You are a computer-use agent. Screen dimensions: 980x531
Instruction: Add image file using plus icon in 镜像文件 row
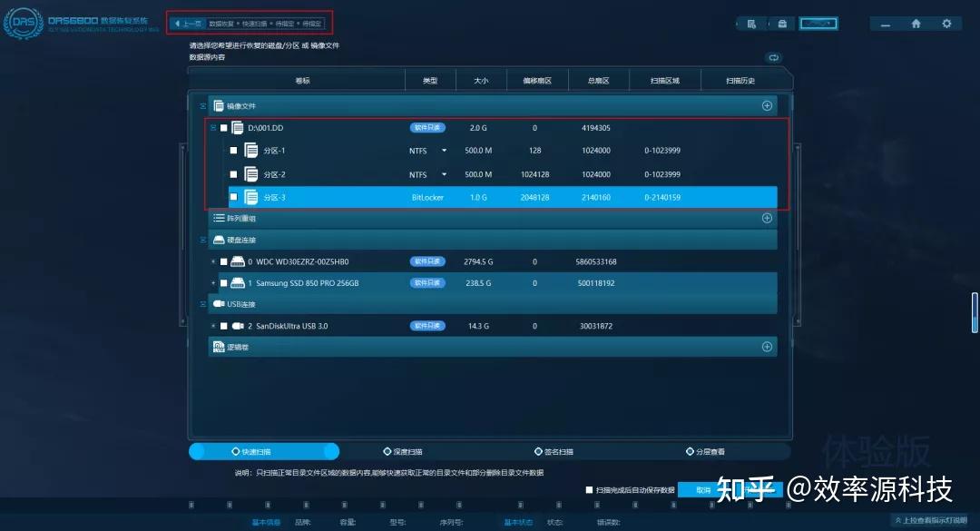(x=767, y=105)
